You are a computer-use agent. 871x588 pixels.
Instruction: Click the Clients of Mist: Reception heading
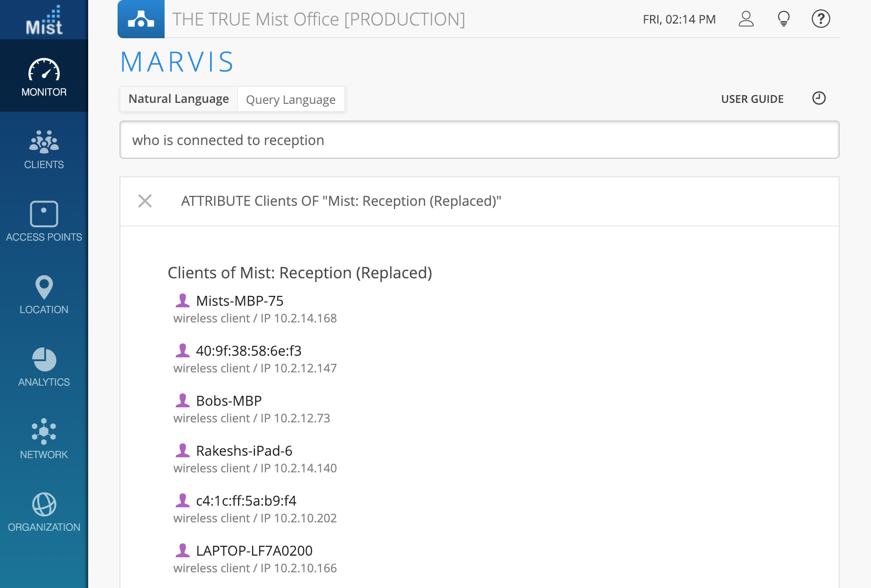point(300,272)
